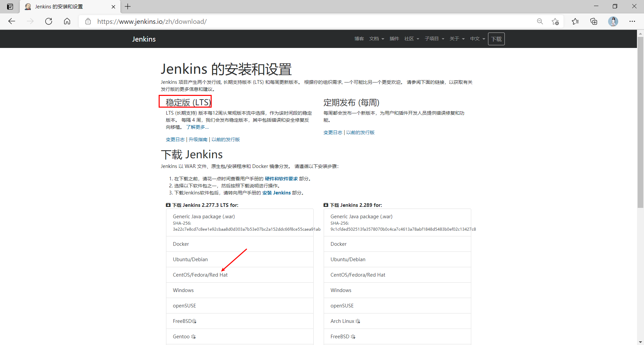Image resolution: width=644 pixels, height=345 pixels.
Task: Select weekly CentOS/Fedora/Red Hat download
Action: pyautogui.click(x=397, y=275)
